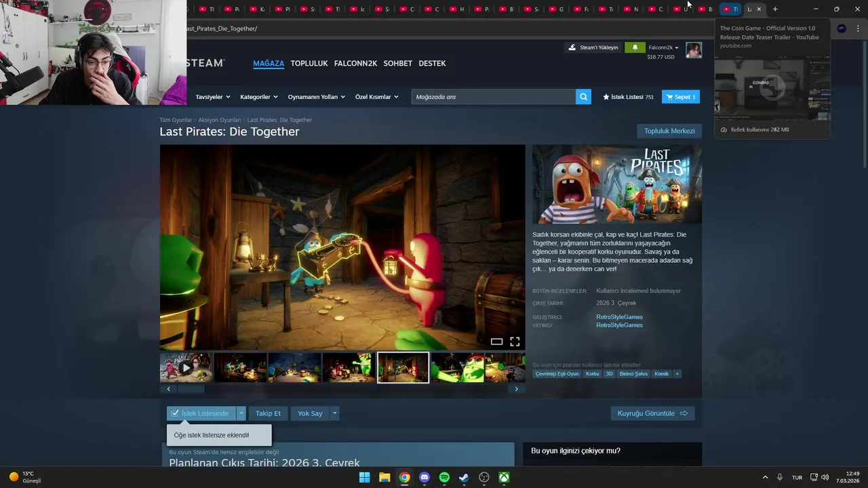Open the TUR input language selector
The image size is (868, 488).
tap(797, 477)
